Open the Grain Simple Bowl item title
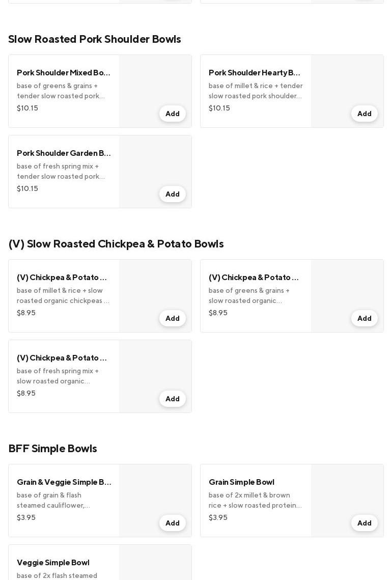 pyautogui.click(x=241, y=482)
